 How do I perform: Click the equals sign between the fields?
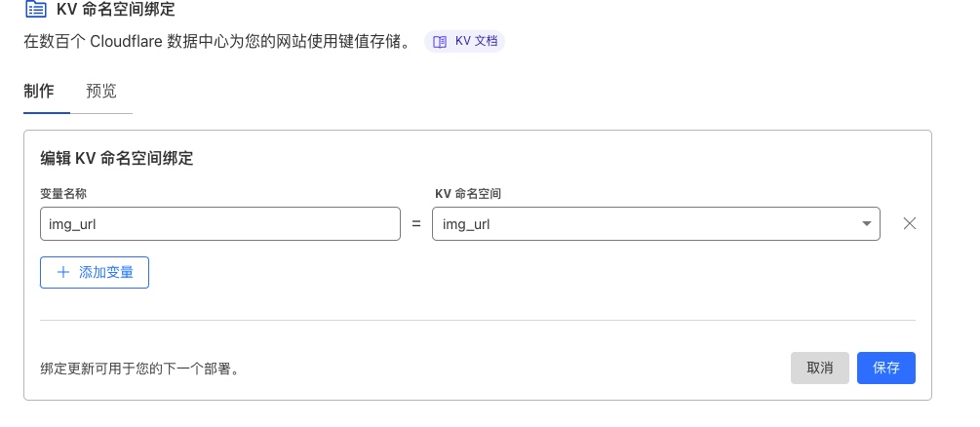pos(416,224)
